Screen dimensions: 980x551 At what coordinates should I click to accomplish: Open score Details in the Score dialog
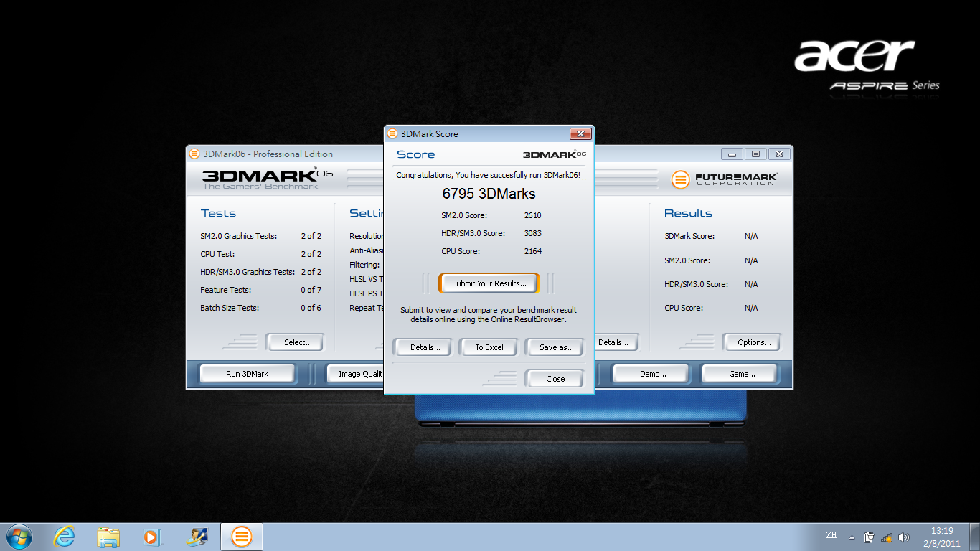425,347
